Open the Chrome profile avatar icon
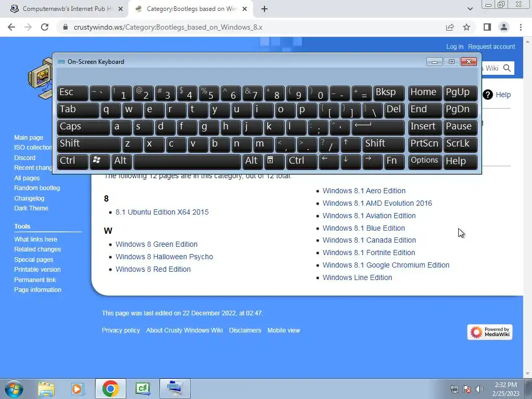 click(504, 27)
